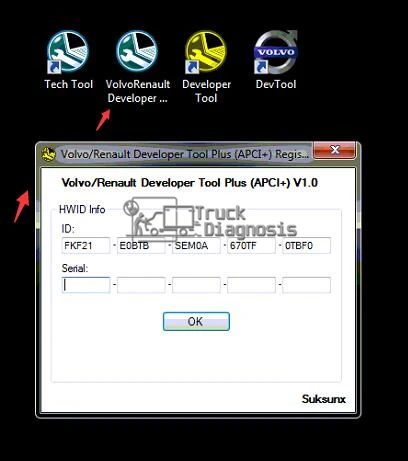Click the ID field containing E0BTB
The width and height of the screenshot is (408, 461).
click(141, 246)
